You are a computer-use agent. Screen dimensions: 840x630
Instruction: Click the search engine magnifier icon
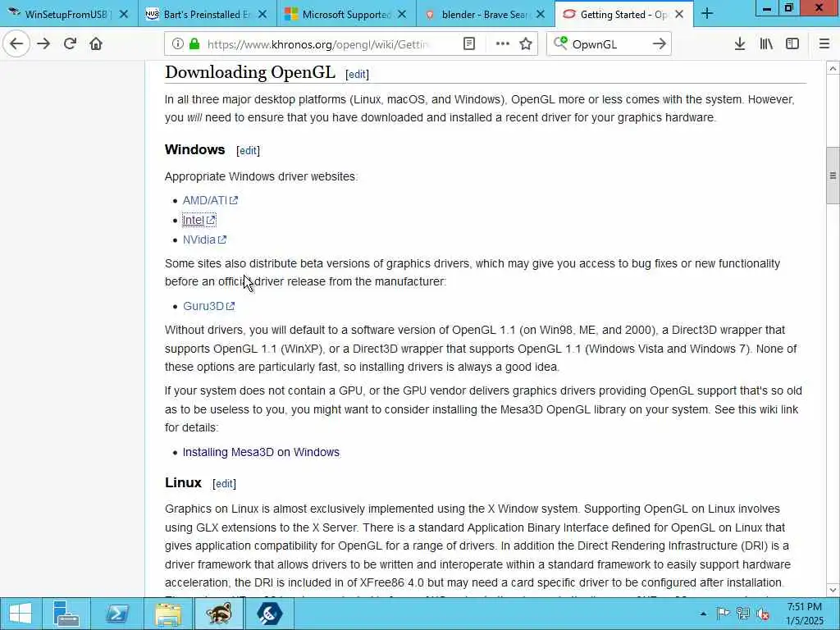pos(560,43)
